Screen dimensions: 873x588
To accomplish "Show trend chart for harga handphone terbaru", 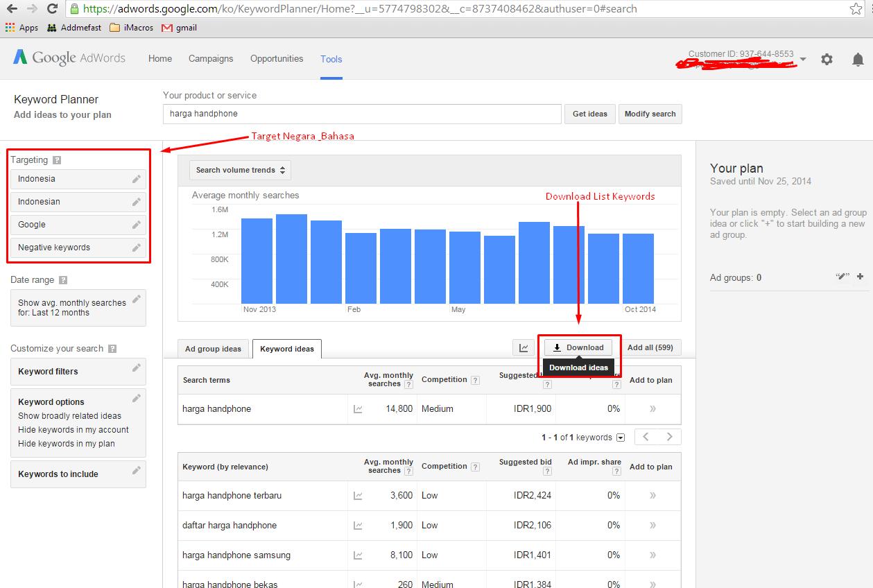I will coord(358,496).
